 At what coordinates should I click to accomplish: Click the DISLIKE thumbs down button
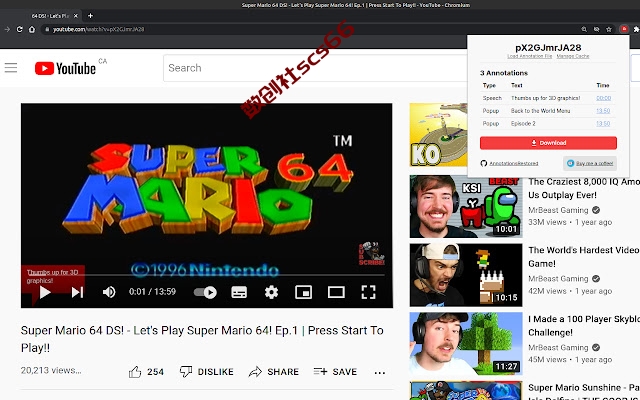207,372
